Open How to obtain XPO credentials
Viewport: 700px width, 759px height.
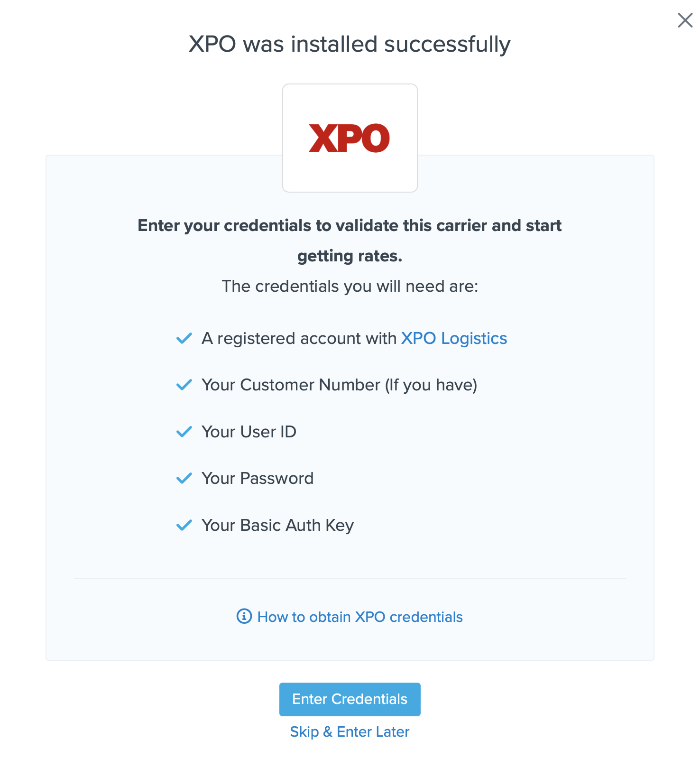pyautogui.click(x=359, y=617)
